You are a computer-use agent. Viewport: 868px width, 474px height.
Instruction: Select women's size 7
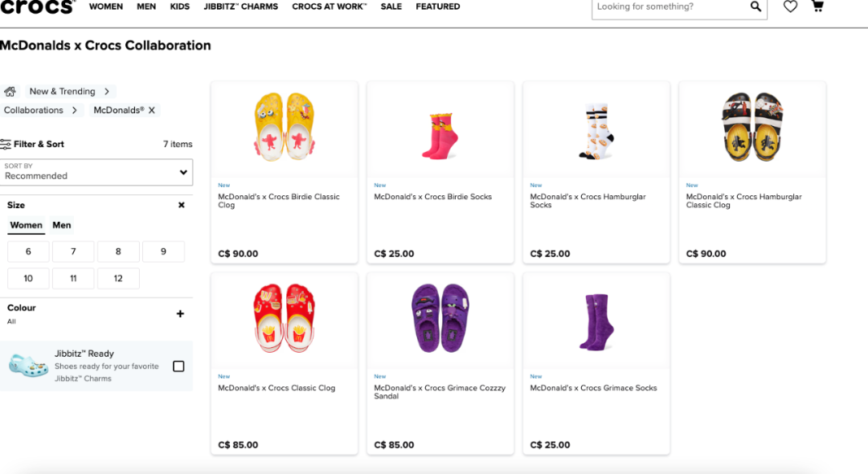tap(73, 251)
